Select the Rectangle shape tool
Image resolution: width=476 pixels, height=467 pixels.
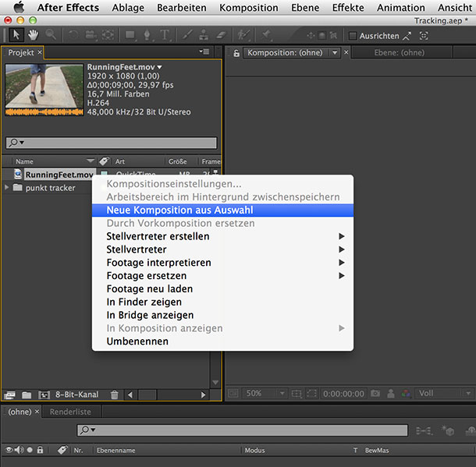(x=130, y=35)
